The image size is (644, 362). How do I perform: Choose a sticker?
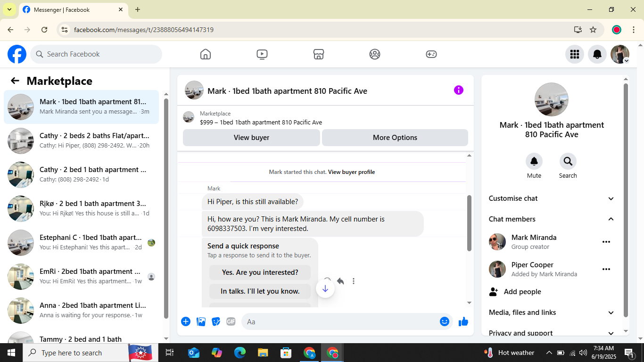tap(216, 321)
